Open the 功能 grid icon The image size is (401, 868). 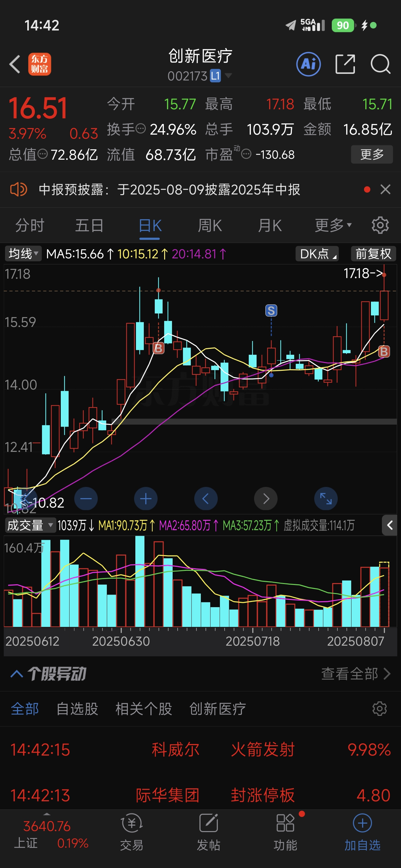285,824
